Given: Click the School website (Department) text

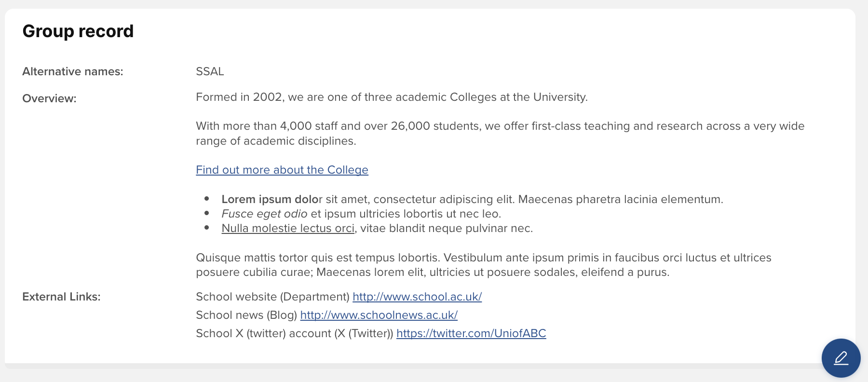Looking at the screenshot, I should point(272,297).
